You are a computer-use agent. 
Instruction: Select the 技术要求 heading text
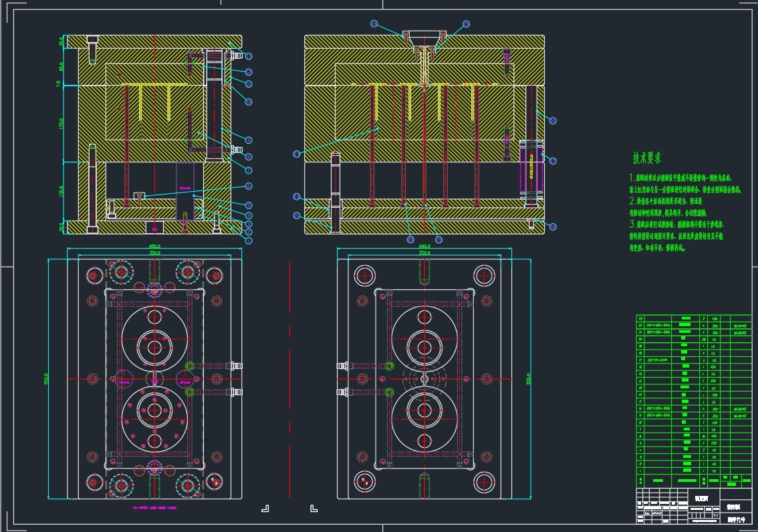(646, 158)
